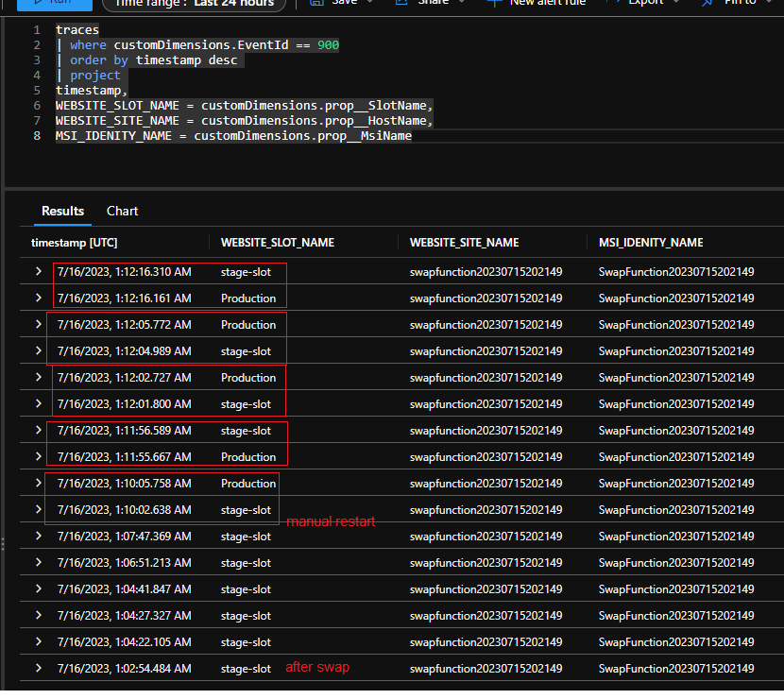Click the New alert rule icon
Image resolution: width=784 pixels, height=699 pixels.
coord(495,4)
